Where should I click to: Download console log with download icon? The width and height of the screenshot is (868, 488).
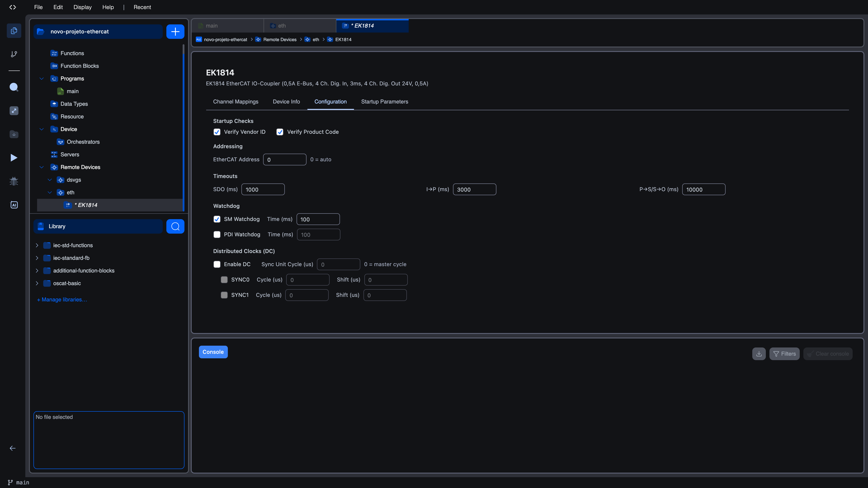pyautogui.click(x=759, y=354)
